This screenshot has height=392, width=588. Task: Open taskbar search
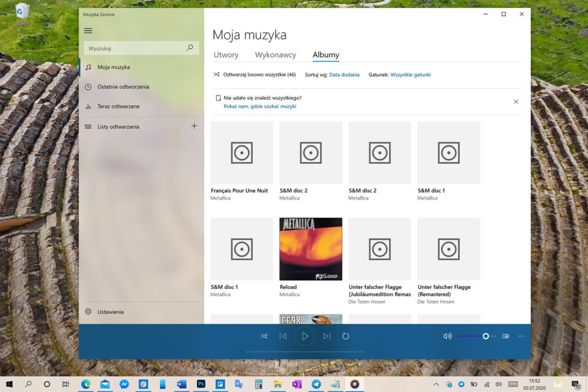pos(28,384)
